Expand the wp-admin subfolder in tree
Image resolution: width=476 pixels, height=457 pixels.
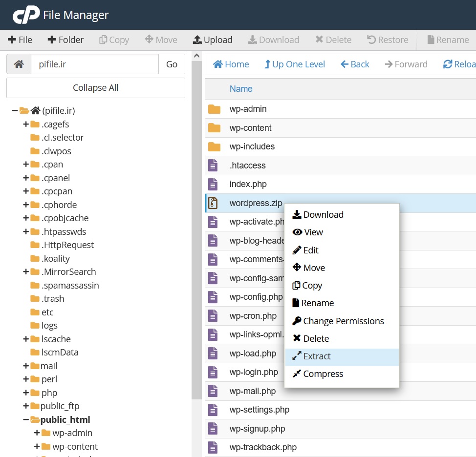tap(37, 433)
